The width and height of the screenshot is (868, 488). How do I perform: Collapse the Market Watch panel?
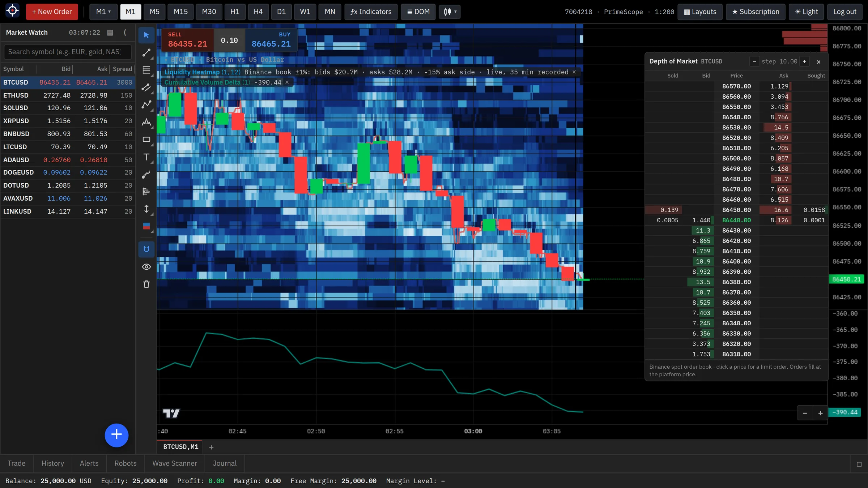[125, 33]
